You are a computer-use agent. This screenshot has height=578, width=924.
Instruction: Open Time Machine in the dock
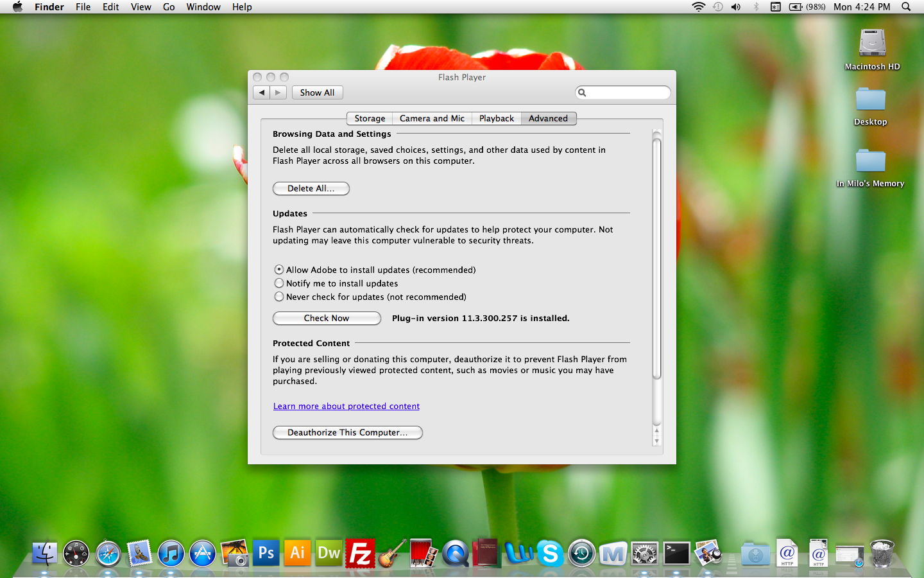[x=581, y=553]
